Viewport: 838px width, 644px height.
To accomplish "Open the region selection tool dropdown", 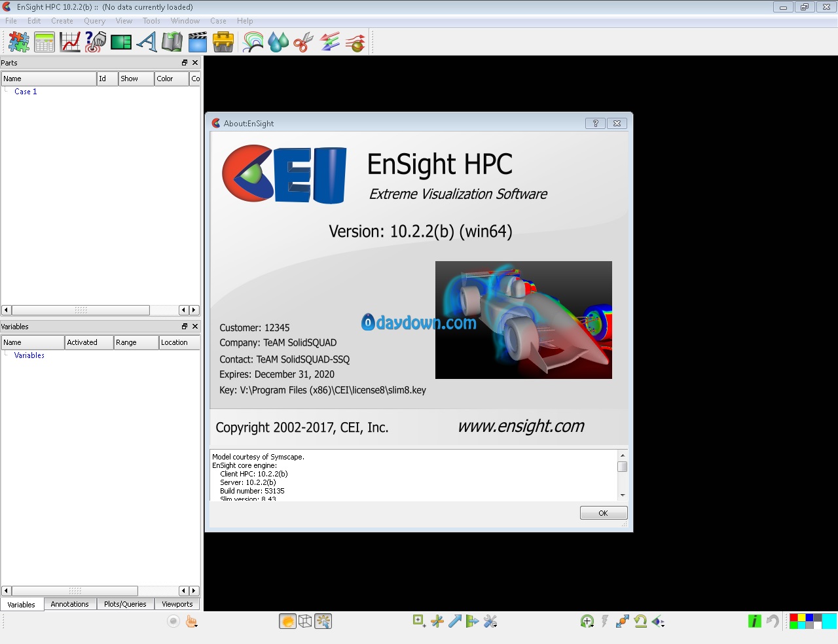I will coord(419,621).
